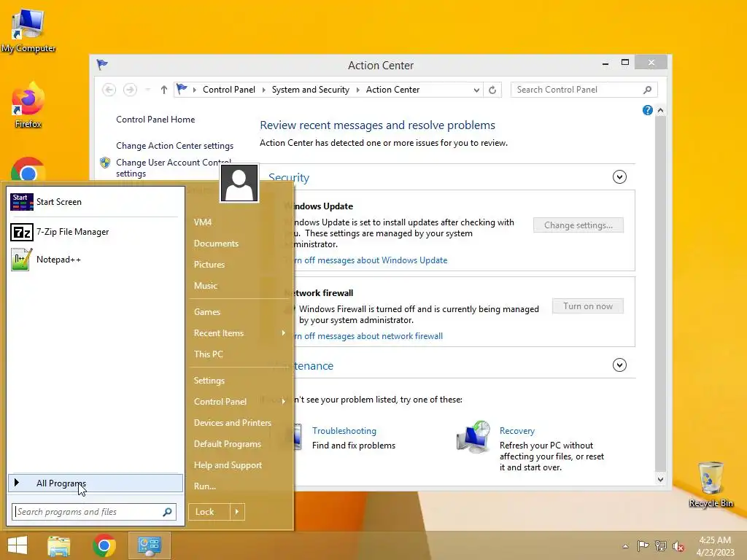Open Default Programs

[228, 444]
